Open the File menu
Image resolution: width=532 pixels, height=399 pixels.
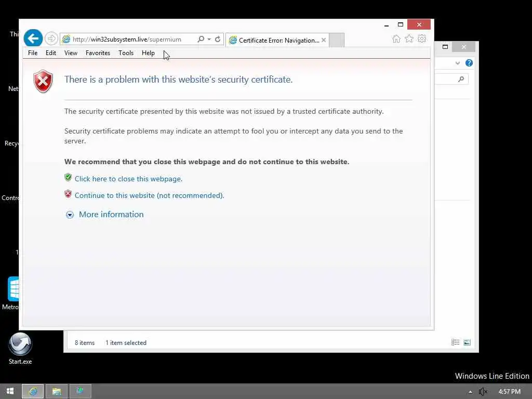33,53
